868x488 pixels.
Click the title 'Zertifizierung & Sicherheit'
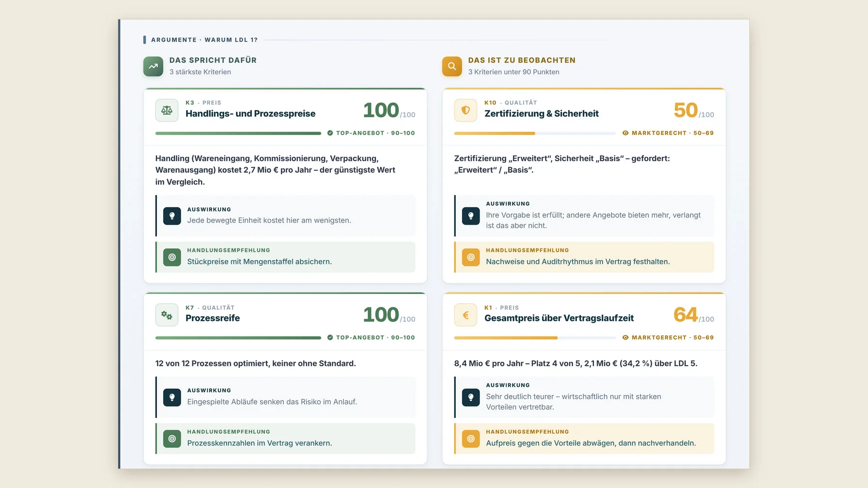(542, 114)
